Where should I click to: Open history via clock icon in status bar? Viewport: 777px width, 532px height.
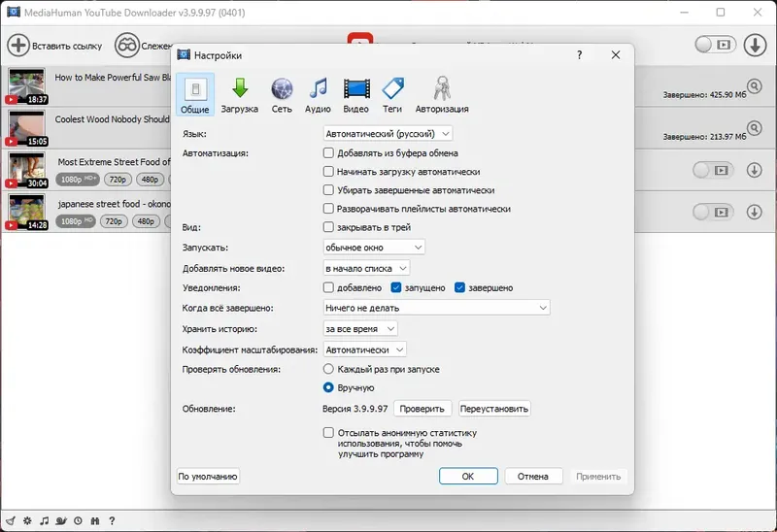(79, 520)
